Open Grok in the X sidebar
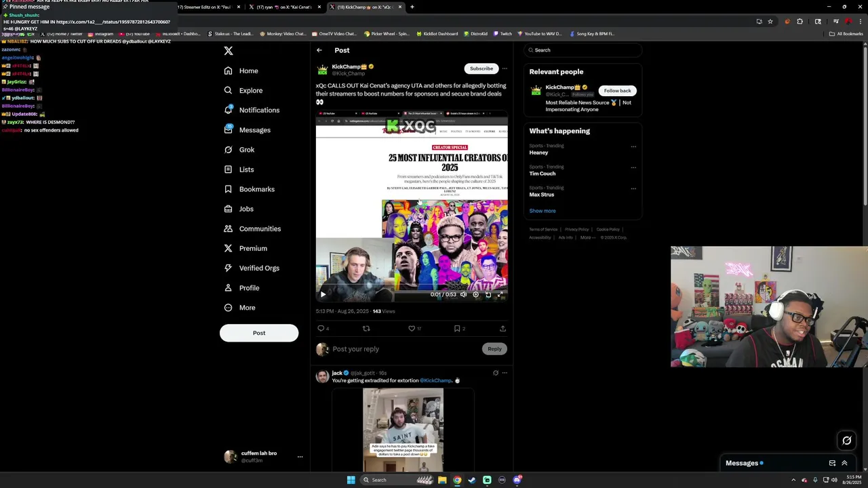The image size is (868, 488). click(x=239, y=149)
